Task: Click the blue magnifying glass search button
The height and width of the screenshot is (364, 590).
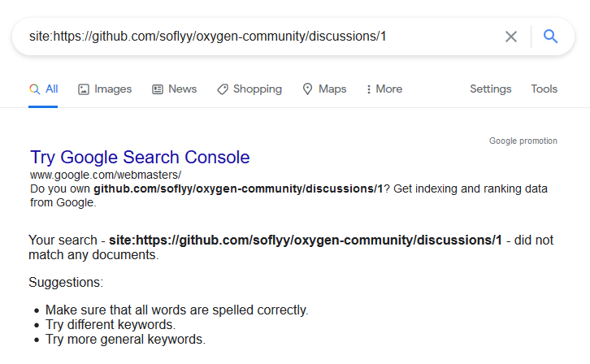Action: (x=550, y=36)
